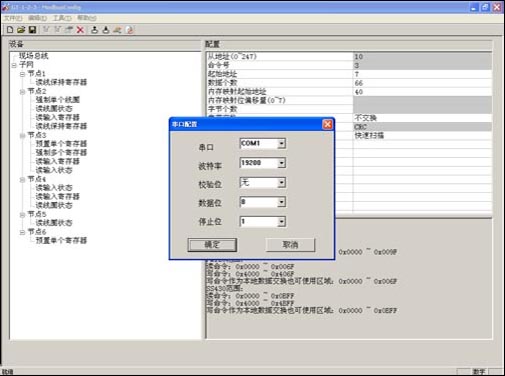Click the Open folder toolbar icon
Screen dimensions: 505x376
[21, 30]
